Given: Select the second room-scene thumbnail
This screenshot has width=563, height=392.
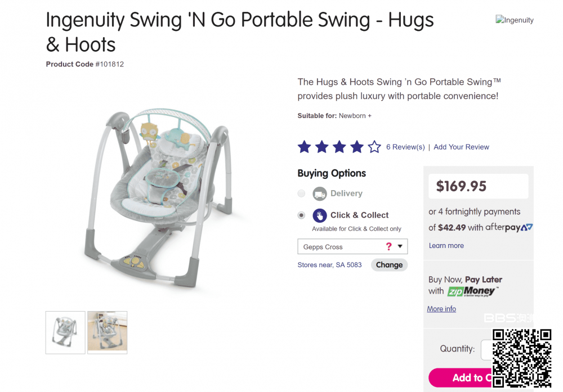Looking at the screenshot, I should (x=108, y=332).
